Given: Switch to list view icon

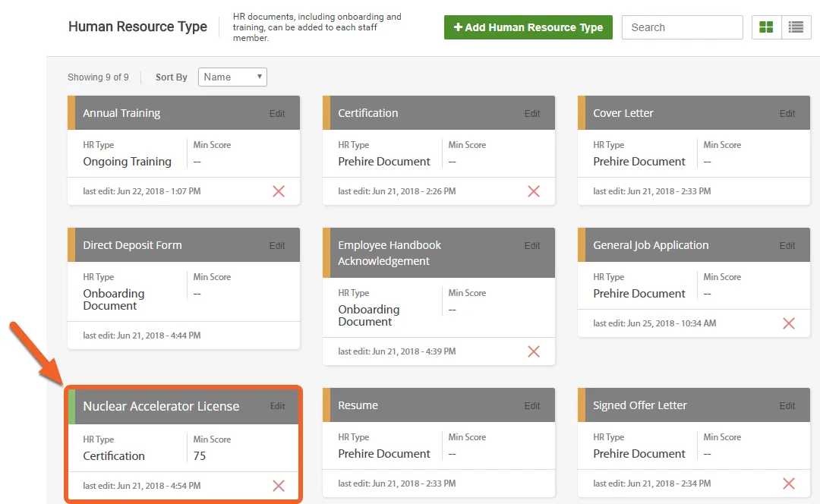Looking at the screenshot, I should (x=796, y=27).
